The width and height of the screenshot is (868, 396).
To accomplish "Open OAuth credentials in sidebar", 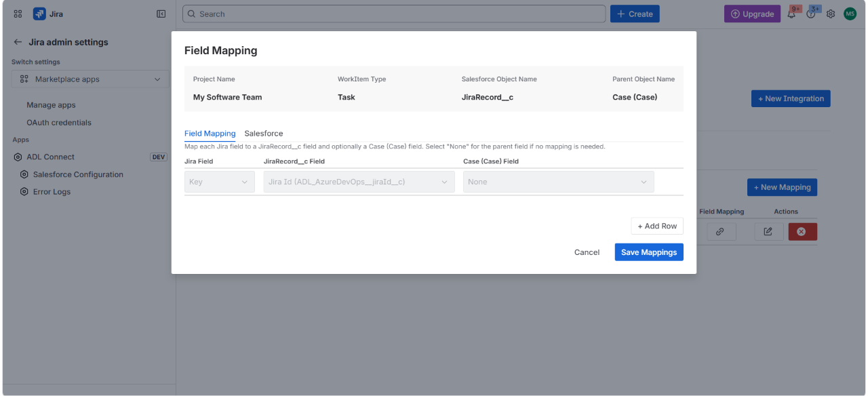I will pyautogui.click(x=59, y=123).
